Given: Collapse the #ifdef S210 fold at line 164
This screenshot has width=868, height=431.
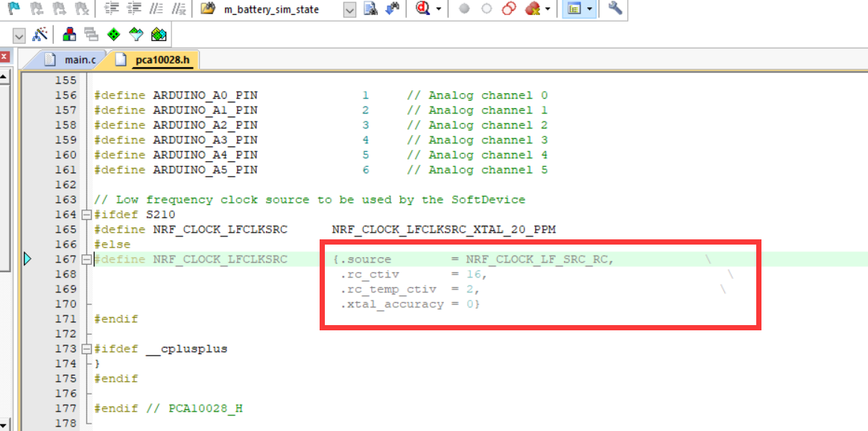Looking at the screenshot, I should coord(87,215).
